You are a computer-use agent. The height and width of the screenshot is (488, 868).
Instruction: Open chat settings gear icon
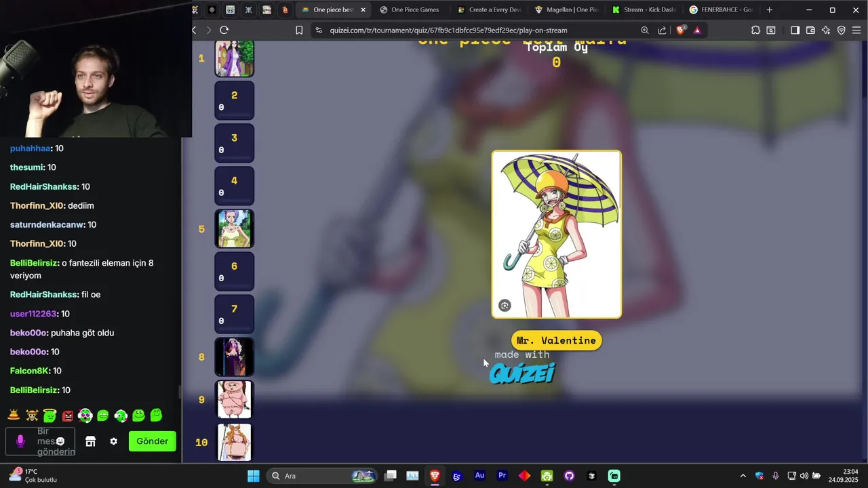[x=113, y=441]
